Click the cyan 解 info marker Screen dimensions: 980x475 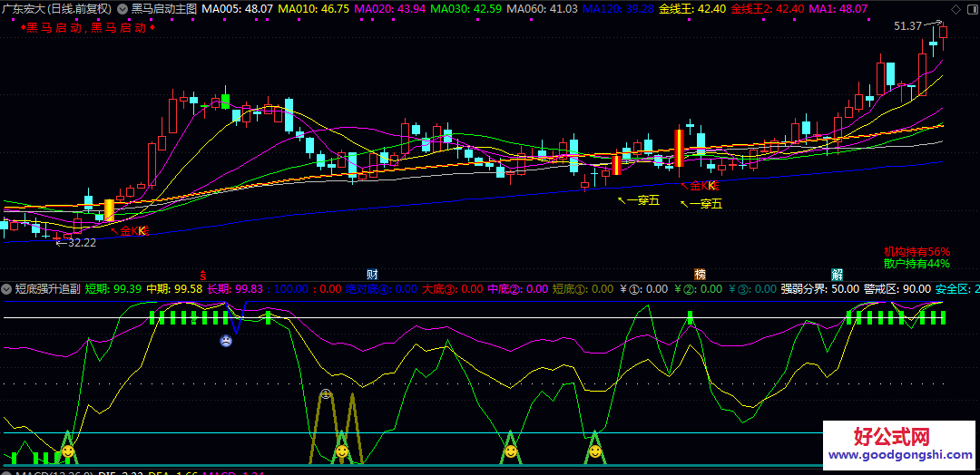[x=837, y=274]
